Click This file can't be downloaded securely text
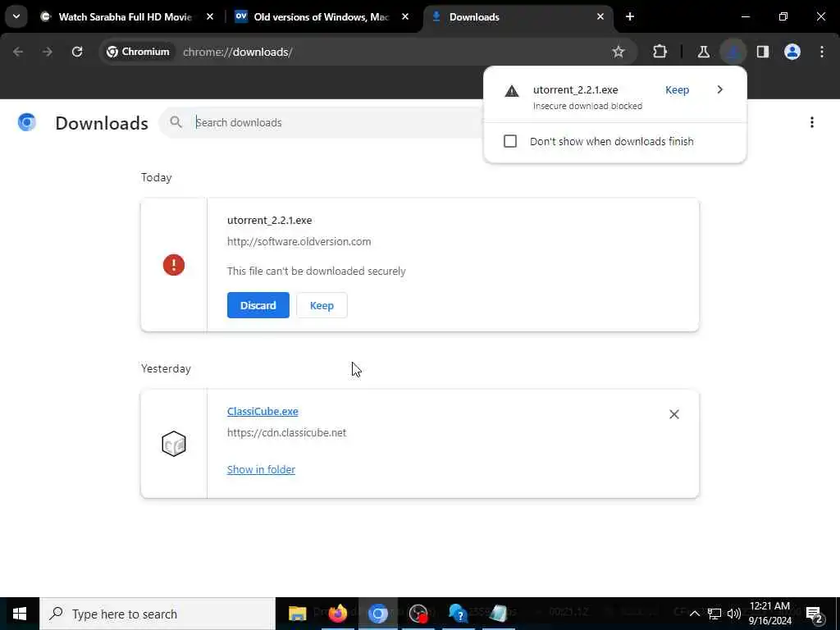Image resolution: width=840 pixels, height=630 pixels. tap(317, 271)
